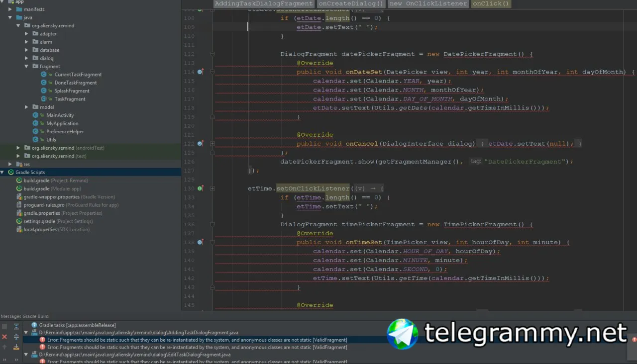This screenshot has width=637, height=364.
Task: Collapse the EditTaskDialogFragment.java message group
Action: (x=26, y=355)
